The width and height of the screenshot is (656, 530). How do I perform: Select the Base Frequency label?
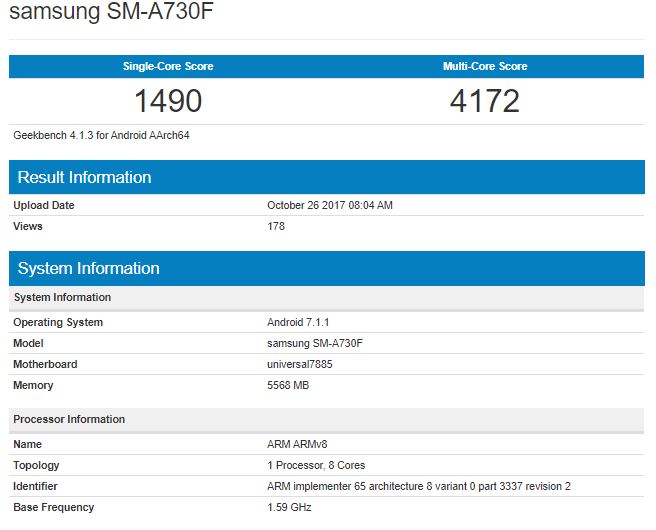tap(54, 507)
